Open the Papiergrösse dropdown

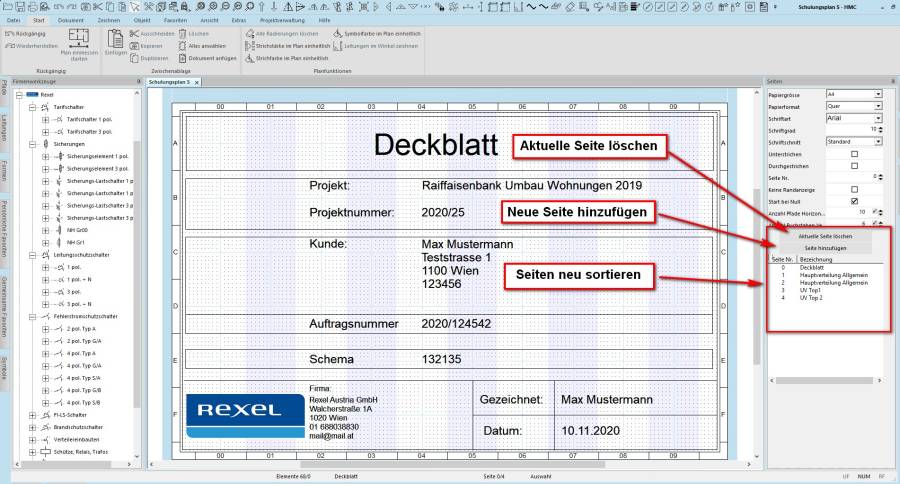pyautogui.click(x=877, y=94)
